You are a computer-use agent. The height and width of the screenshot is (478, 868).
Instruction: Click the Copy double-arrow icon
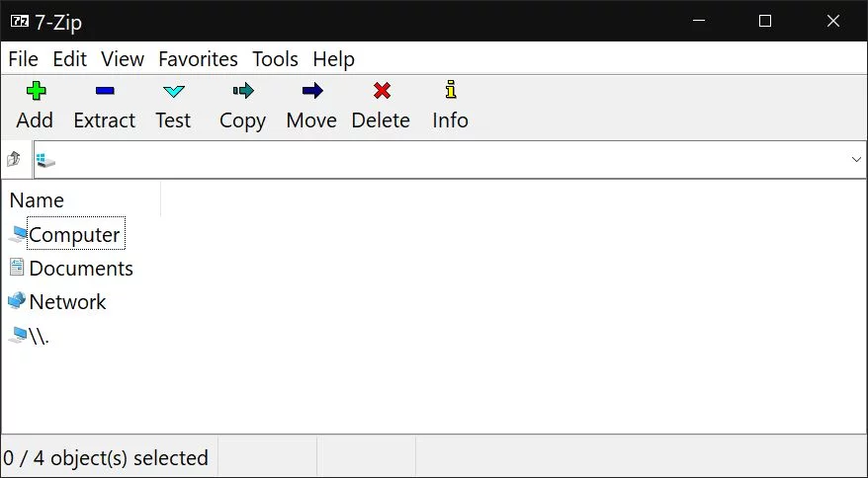[x=243, y=91]
